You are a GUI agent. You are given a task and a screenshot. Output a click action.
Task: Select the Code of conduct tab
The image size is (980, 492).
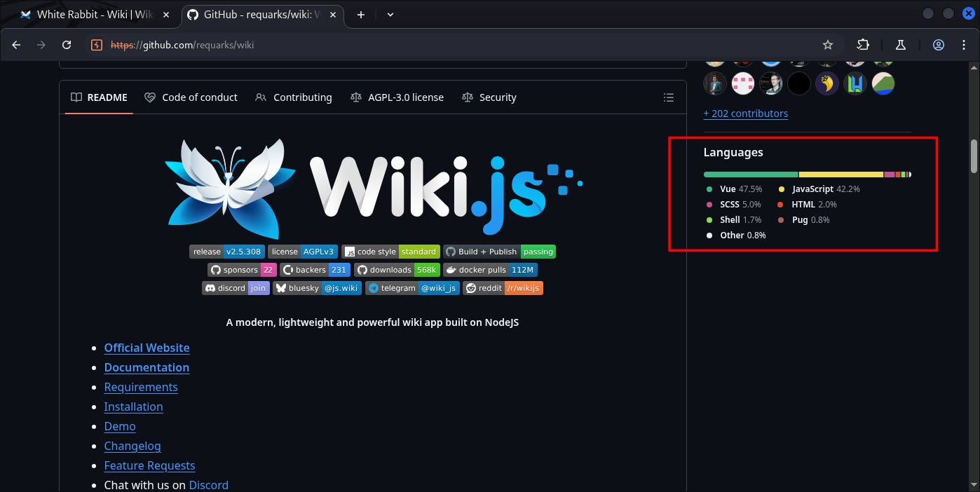[x=191, y=97]
